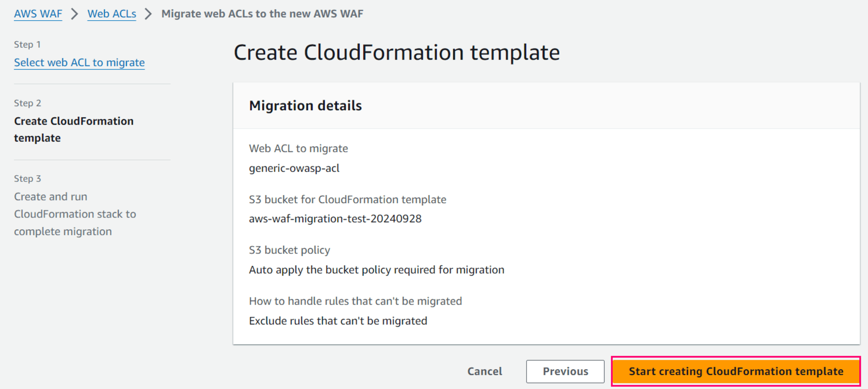868x389 pixels.
Task: Open Step 1 Select web ACL to migrate
Action: [79, 63]
